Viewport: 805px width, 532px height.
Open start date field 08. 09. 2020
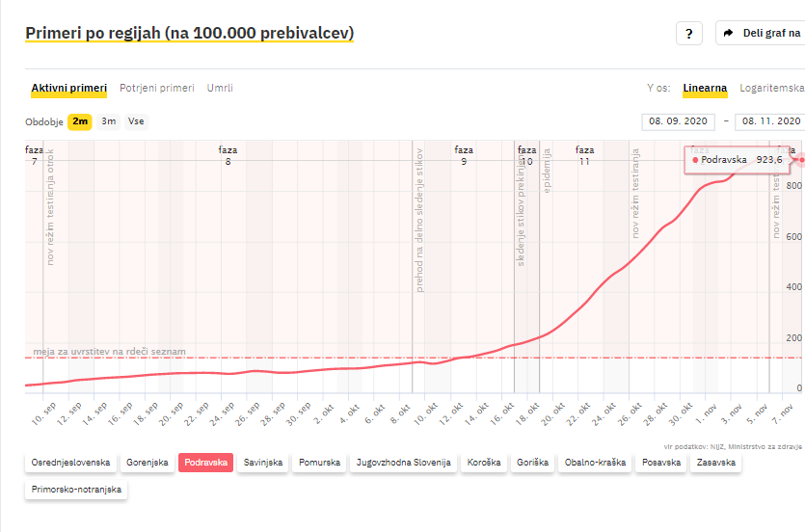[678, 121]
